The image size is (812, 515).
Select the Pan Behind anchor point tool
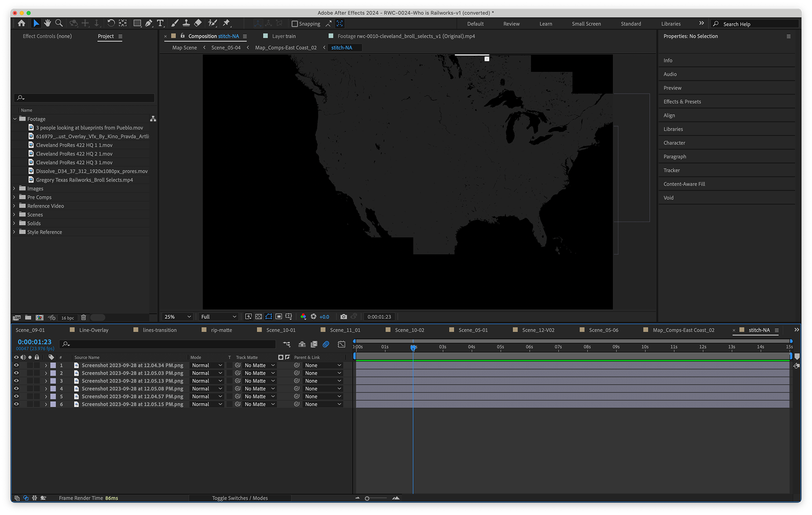point(123,23)
